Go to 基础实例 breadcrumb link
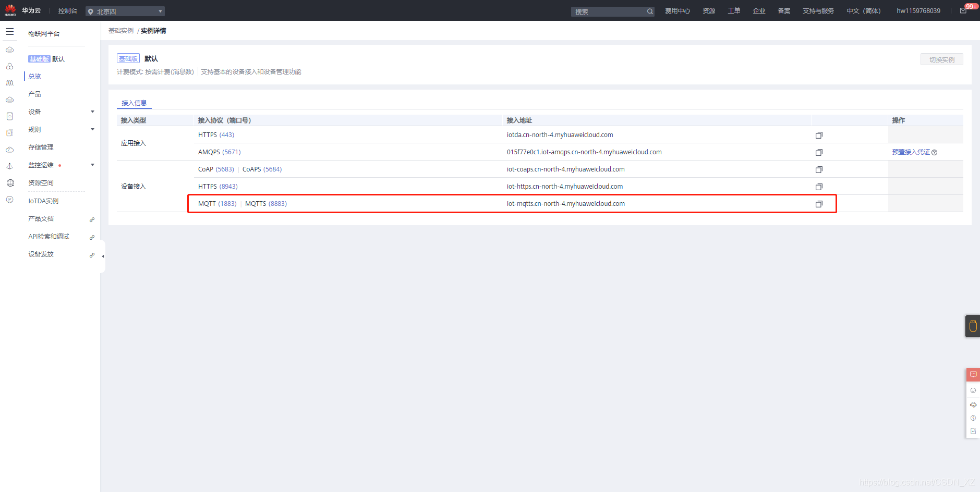The height and width of the screenshot is (492, 980). coord(121,31)
